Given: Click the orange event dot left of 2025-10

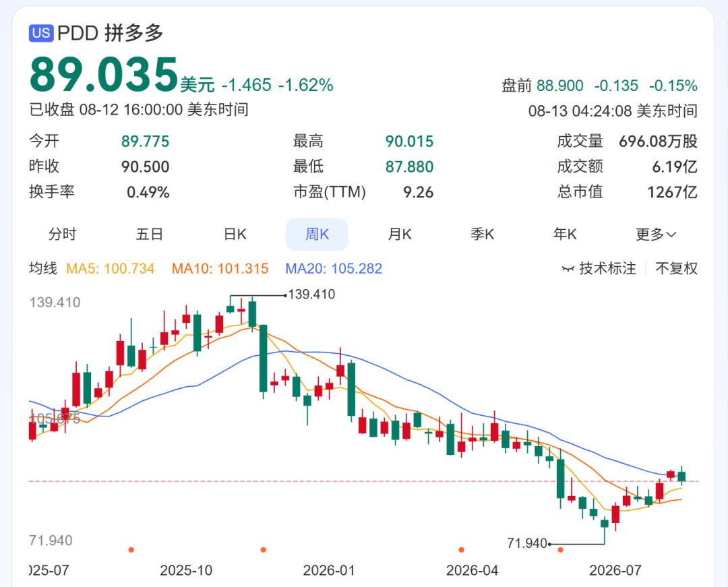Looking at the screenshot, I should [x=131, y=550].
